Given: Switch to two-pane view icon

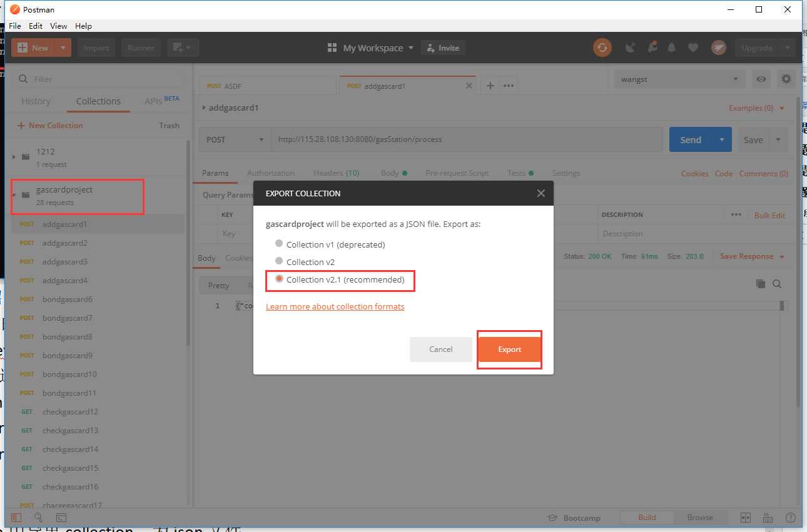Looking at the screenshot, I should click(x=745, y=518).
